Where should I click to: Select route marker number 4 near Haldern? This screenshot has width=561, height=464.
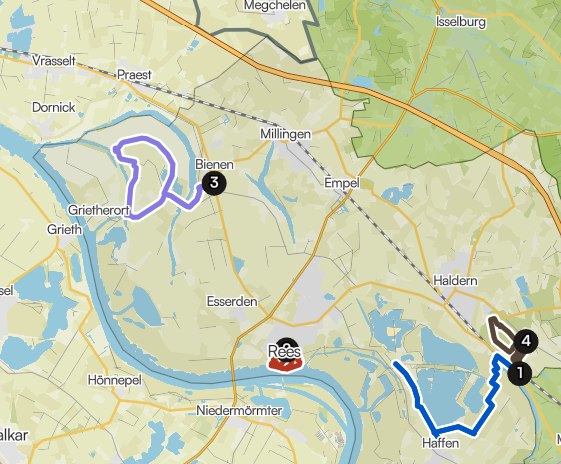(x=526, y=341)
